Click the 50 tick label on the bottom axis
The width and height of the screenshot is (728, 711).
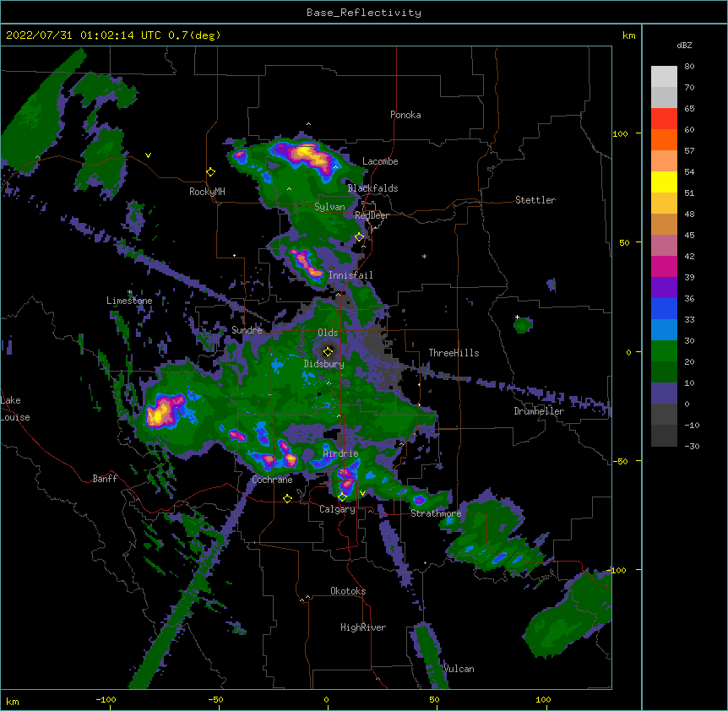click(434, 699)
